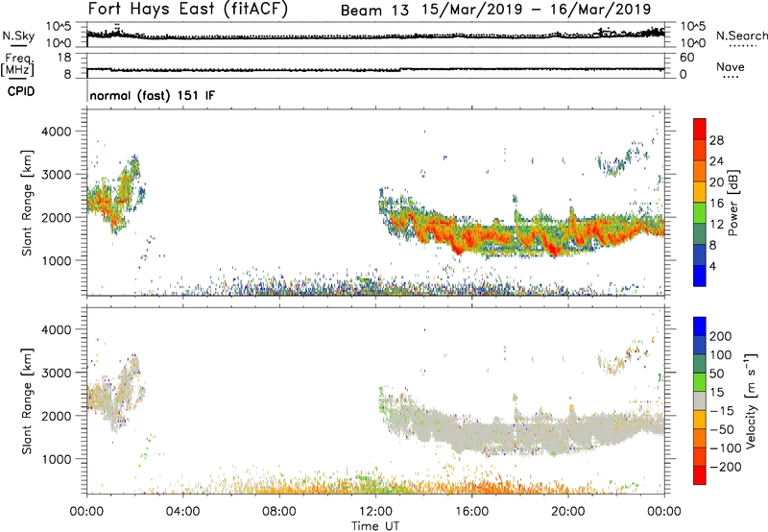
Task: Click the noise trace in the N.Sky panel
Action: 375,36
